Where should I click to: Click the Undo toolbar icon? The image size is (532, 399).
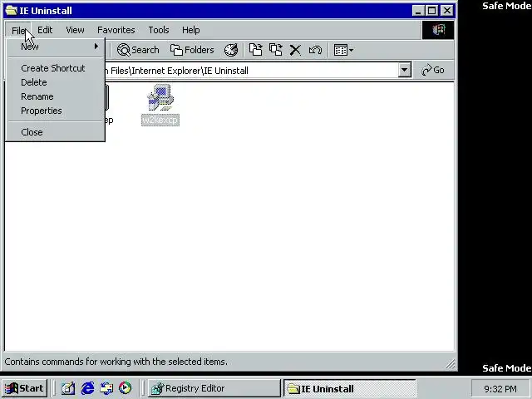315,50
